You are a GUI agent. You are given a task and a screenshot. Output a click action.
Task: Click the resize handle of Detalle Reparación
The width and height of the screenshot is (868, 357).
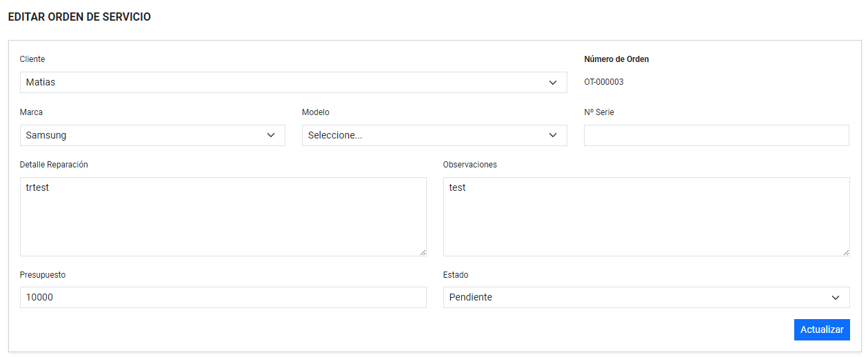coord(423,252)
